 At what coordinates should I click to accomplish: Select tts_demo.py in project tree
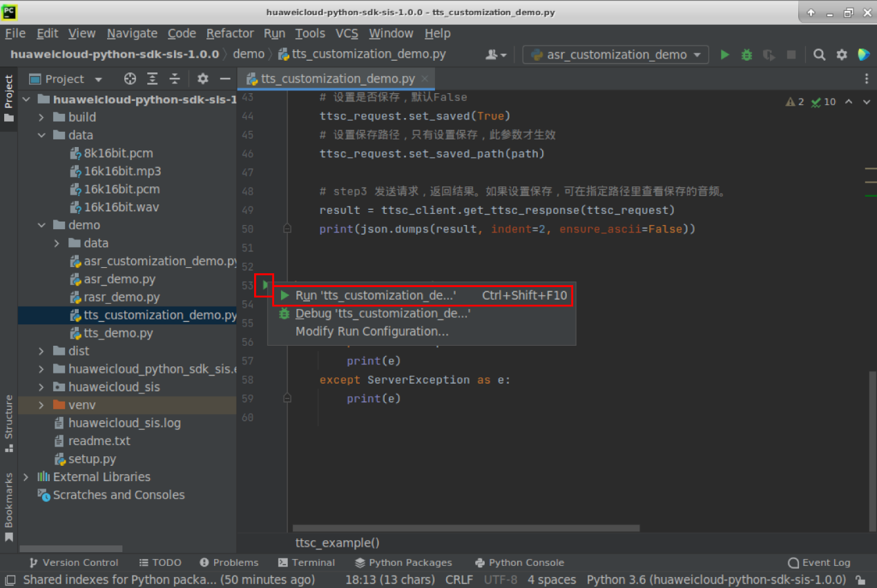[x=118, y=333]
